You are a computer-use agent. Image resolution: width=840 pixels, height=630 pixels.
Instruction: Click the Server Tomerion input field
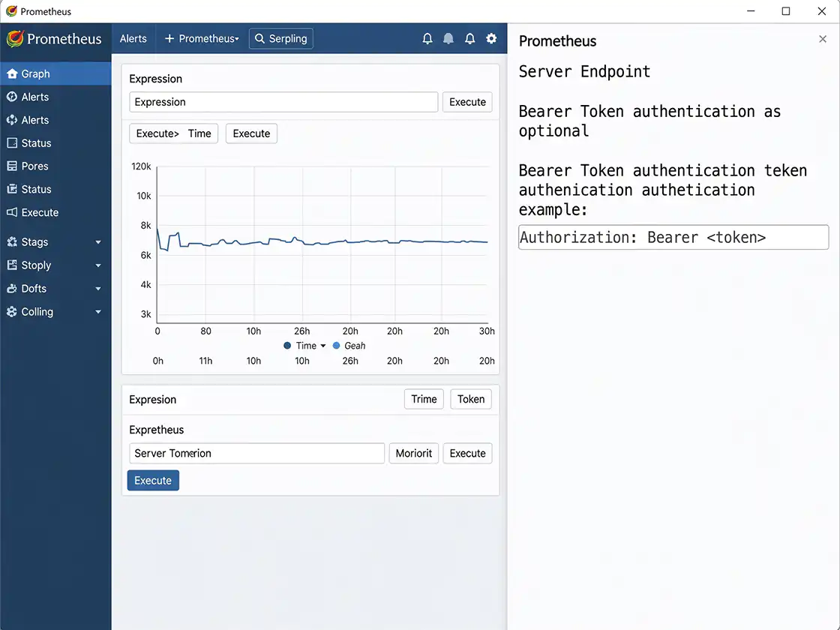257,453
